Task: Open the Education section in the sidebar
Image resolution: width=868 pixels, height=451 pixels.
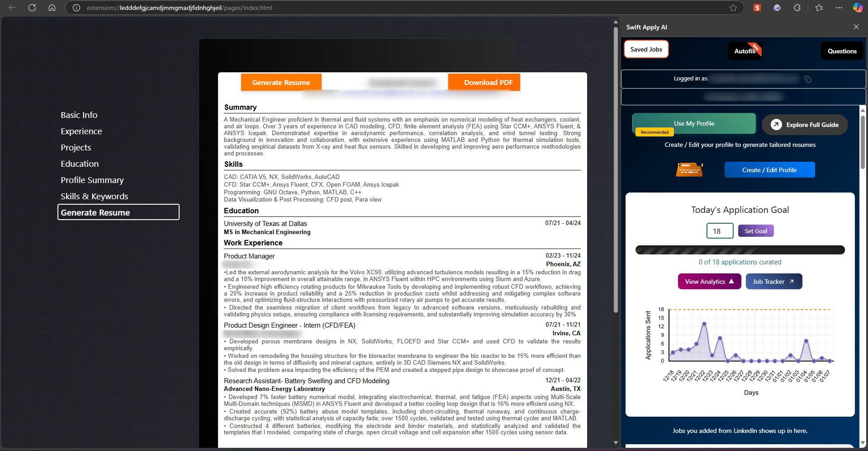Action: click(80, 164)
